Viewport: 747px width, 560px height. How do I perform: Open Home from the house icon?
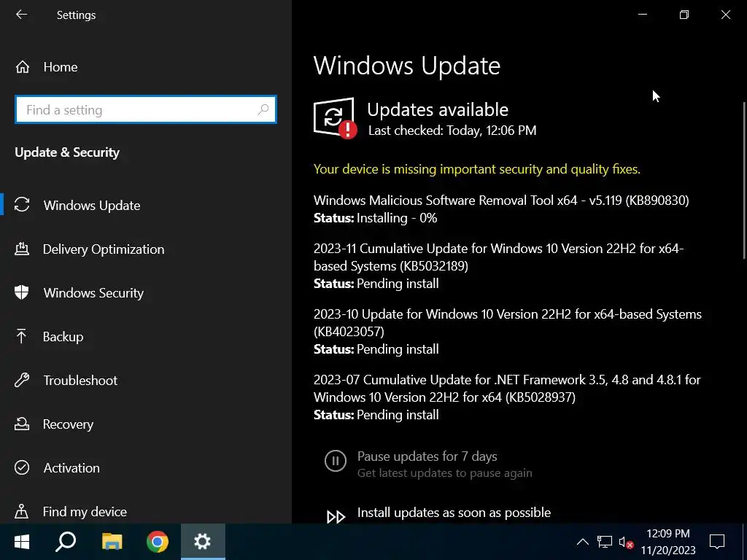(23, 67)
